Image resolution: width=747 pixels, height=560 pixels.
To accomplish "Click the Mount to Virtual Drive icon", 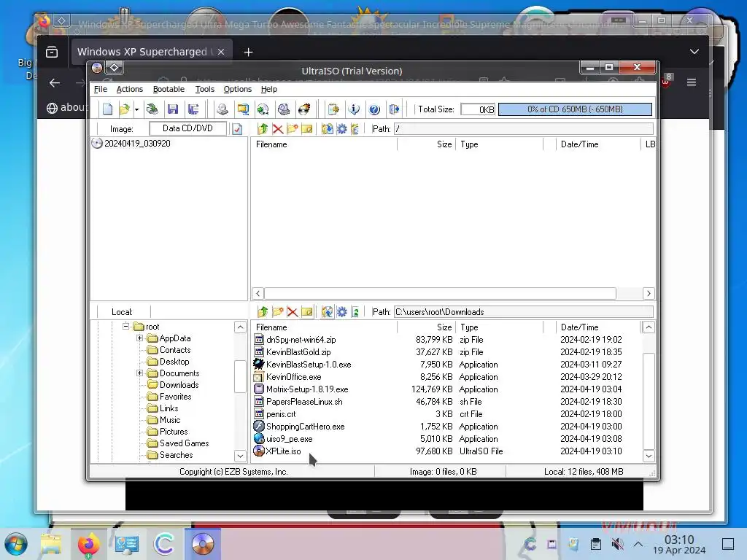I will pos(284,109).
